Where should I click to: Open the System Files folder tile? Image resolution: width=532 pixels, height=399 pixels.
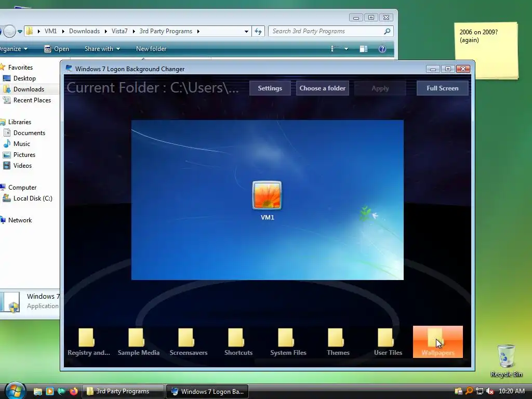pos(288,342)
